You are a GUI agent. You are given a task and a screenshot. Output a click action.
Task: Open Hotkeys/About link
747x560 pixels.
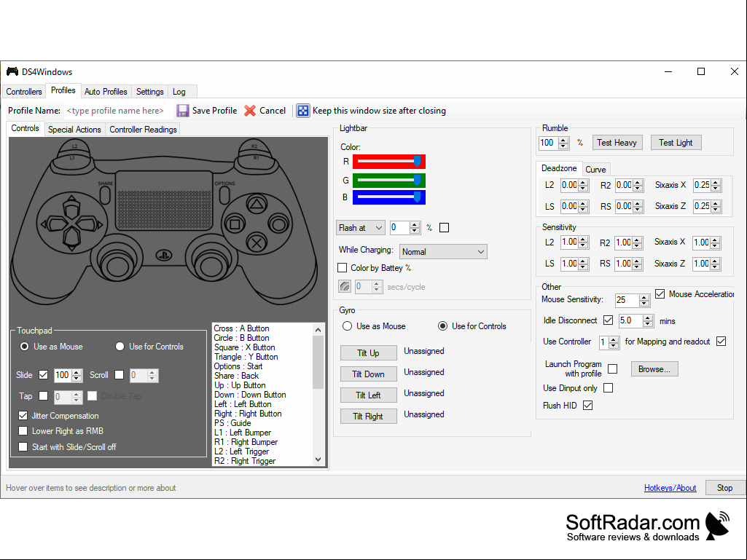(670, 488)
